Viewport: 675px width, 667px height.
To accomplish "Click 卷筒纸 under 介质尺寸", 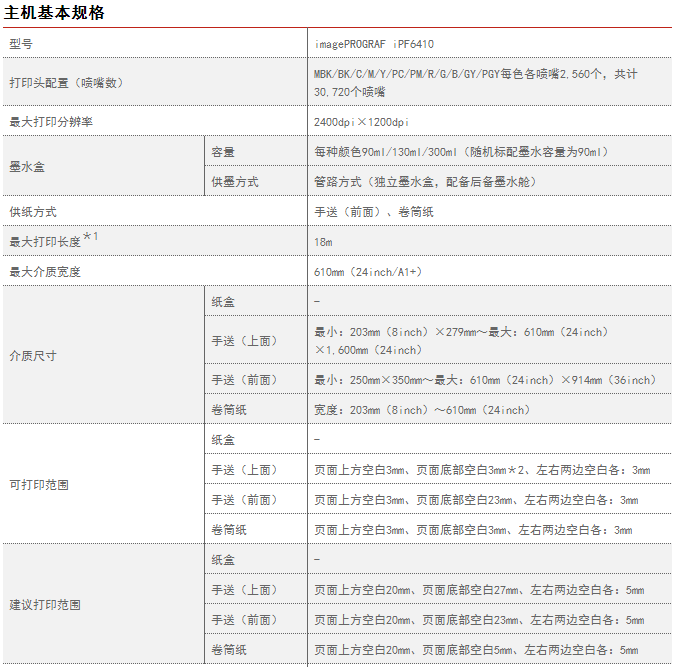I will tap(229, 410).
